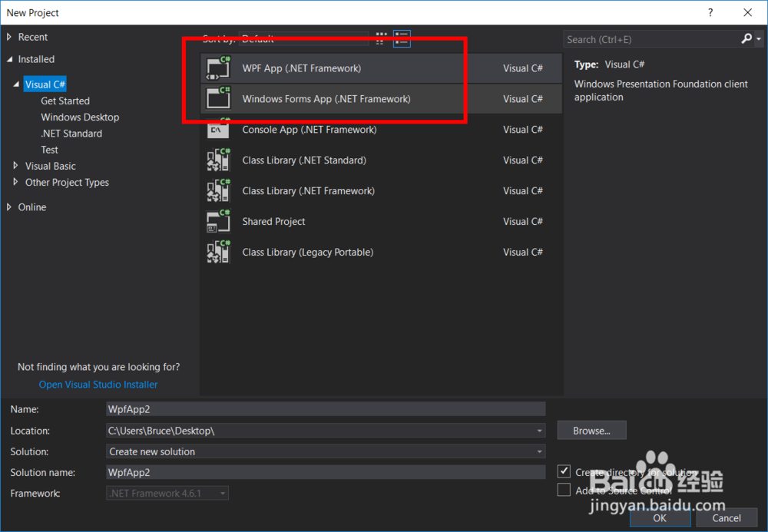Focus the Search (Ctrl+E) box
Viewport: 768px width, 532px height.
(651, 39)
